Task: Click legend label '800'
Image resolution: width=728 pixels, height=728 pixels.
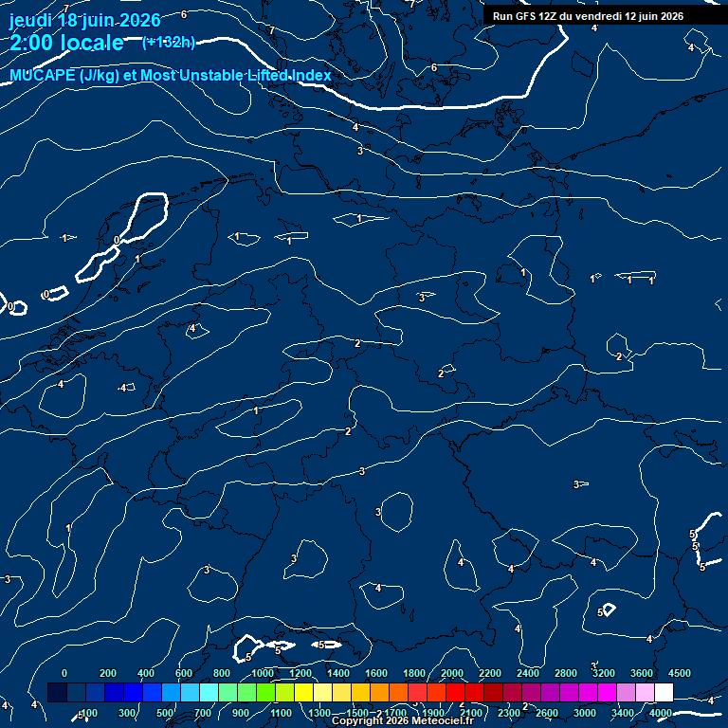Action: tap(222, 673)
